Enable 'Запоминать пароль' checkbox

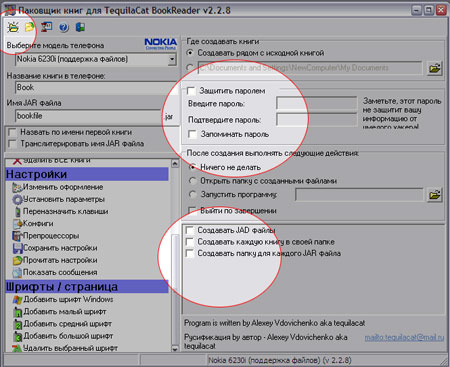192,134
